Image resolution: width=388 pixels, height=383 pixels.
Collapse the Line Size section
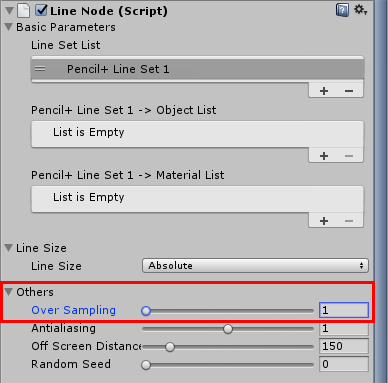click(x=9, y=248)
